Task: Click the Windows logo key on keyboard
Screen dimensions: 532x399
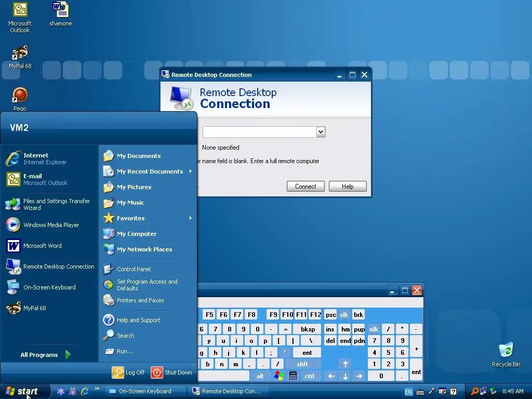Action: coord(278,376)
